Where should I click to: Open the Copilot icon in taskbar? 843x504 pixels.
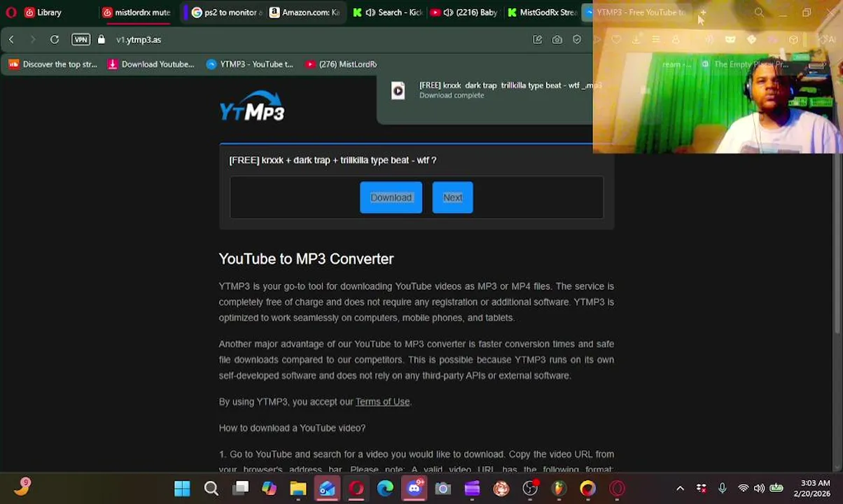click(270, 489)
